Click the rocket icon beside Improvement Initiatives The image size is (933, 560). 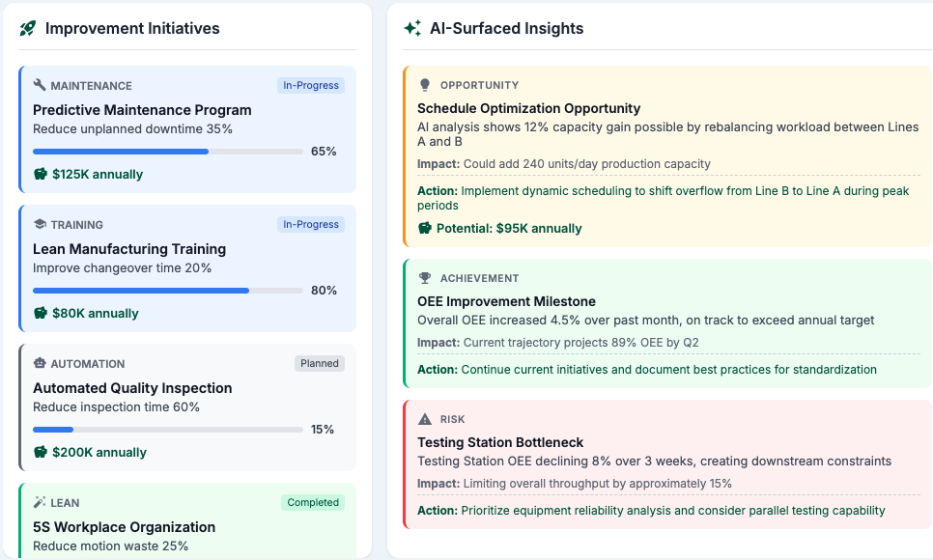[x=27, y=28]
